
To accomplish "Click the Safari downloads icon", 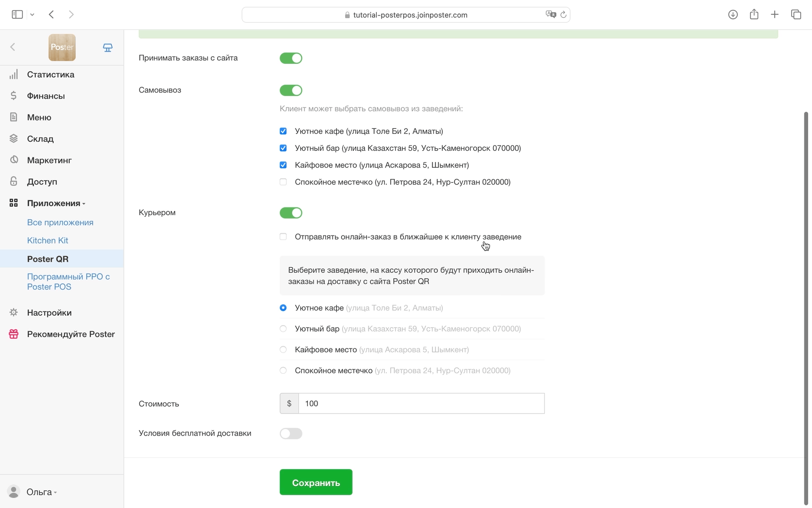I will point(733,14).
